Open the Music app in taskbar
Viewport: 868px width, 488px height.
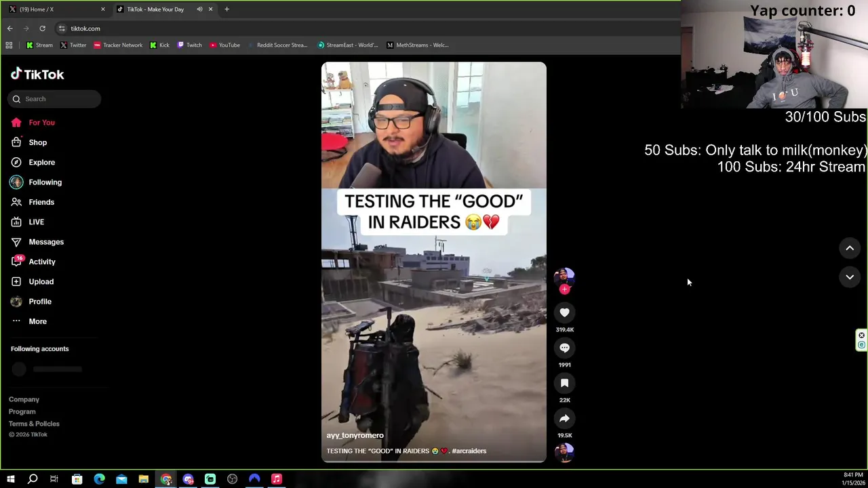coord(277,479)
